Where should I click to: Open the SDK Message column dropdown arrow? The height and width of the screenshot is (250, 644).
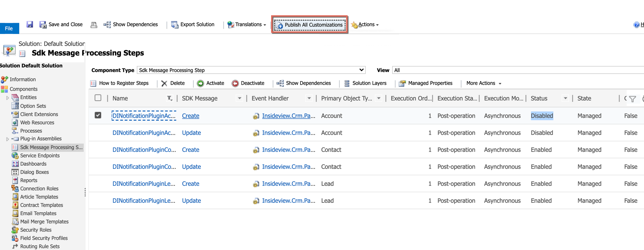pyautogui.click(x=239, y=99)
